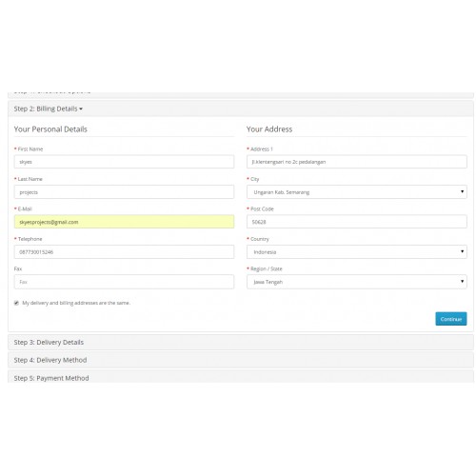Click the First Name input field

[124, 162]
